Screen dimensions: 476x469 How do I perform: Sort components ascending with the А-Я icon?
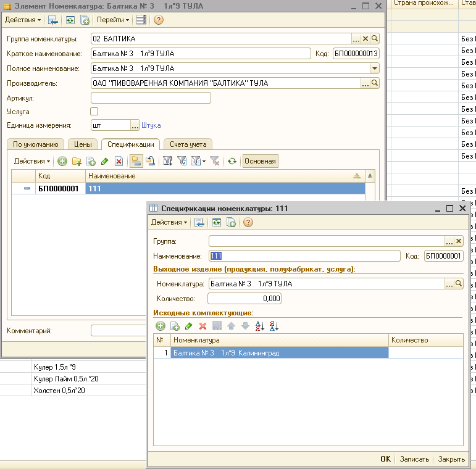(x=259, y=326)
